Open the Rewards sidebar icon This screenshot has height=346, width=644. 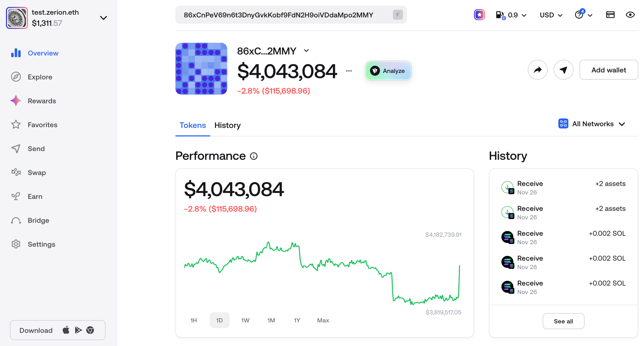pyautogui.click(x=16, y=101)
